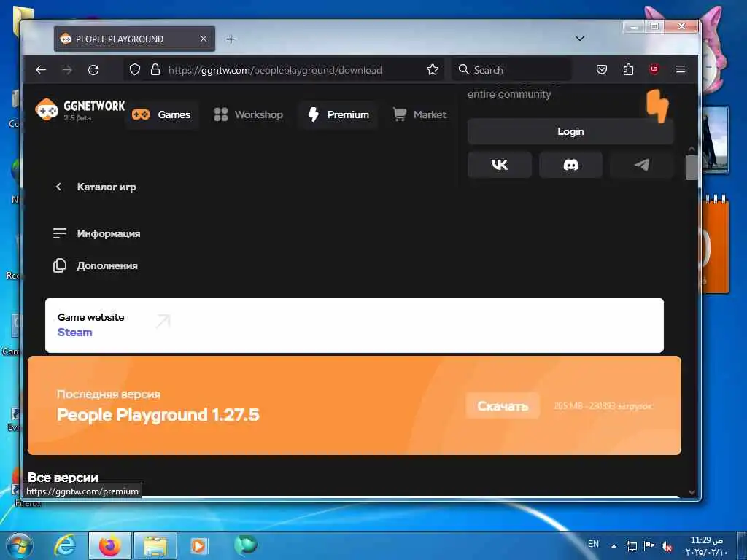Click the Firefox Search box
This screenshot has width=747, height=560.
click(512, 70)
